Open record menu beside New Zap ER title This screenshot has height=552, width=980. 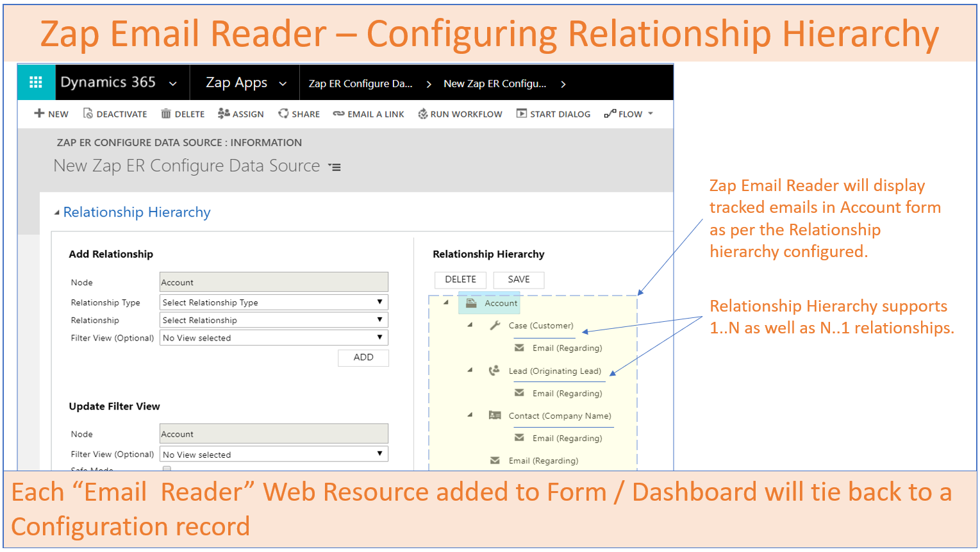click(335, 167)
